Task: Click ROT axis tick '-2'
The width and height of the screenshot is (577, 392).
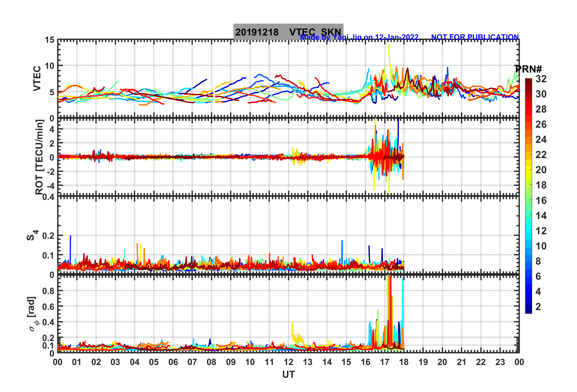Action: (51, 171)
